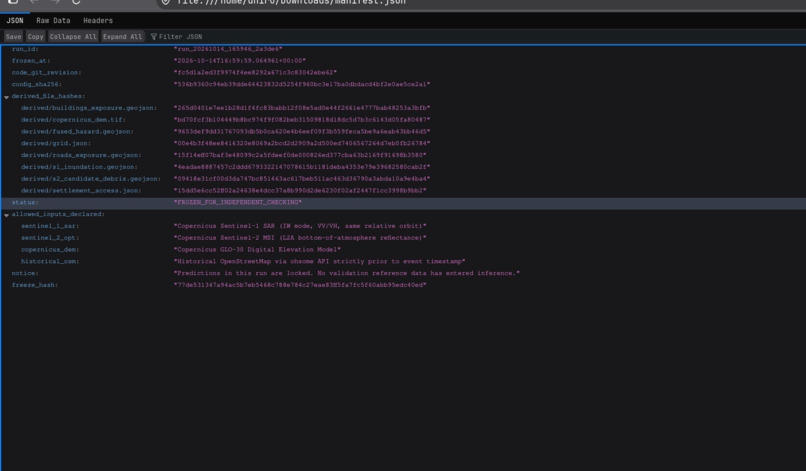Viewport: 806px width, 471px height.
Task: Click the 'Predictions in this run are locked' value
Action: click(x=346, y=274)
